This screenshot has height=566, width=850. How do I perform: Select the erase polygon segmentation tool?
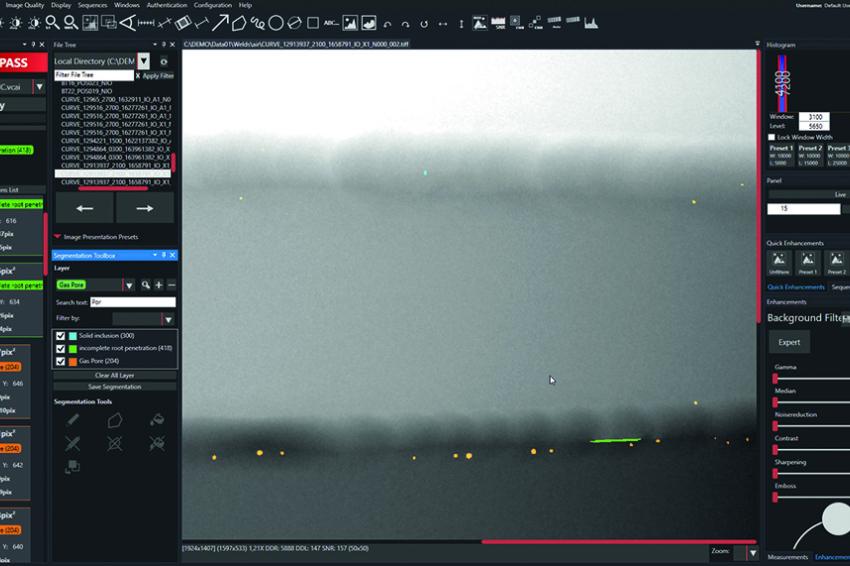click(114, 443)
